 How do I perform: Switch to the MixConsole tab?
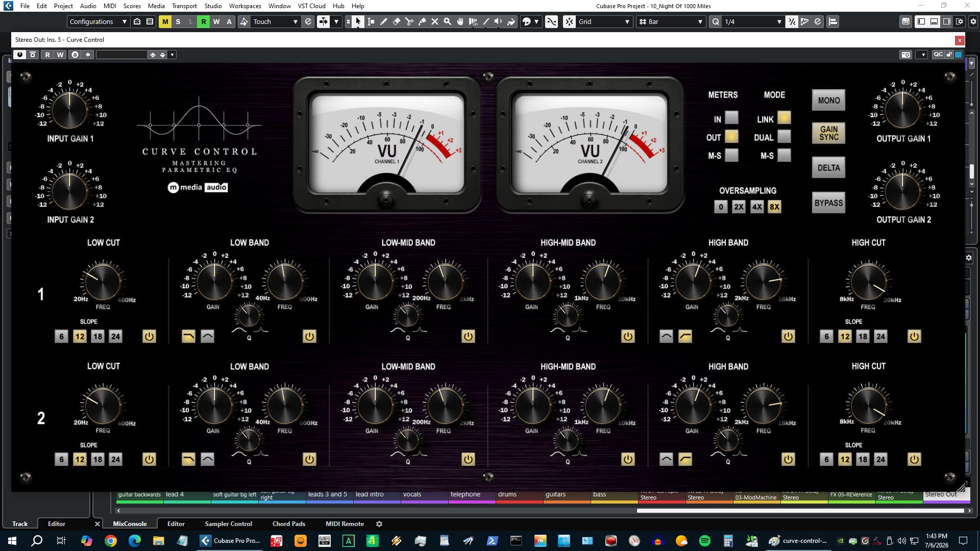point(130,524)
